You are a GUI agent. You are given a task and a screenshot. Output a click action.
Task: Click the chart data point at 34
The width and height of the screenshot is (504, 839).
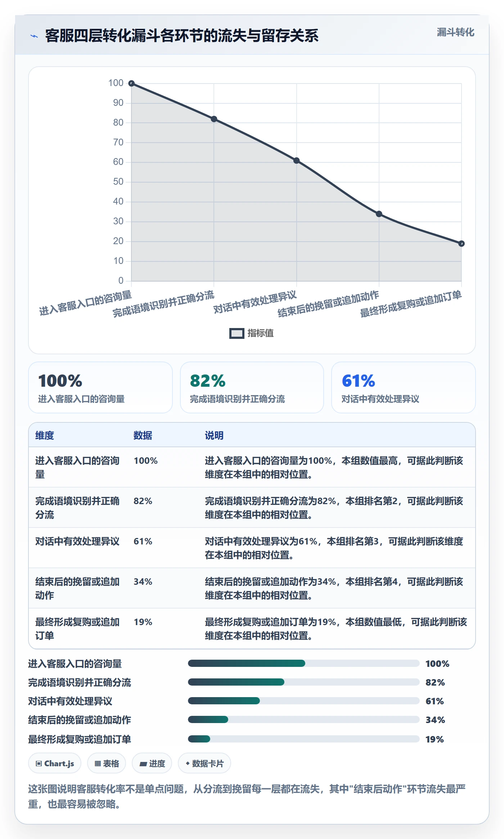379,214
